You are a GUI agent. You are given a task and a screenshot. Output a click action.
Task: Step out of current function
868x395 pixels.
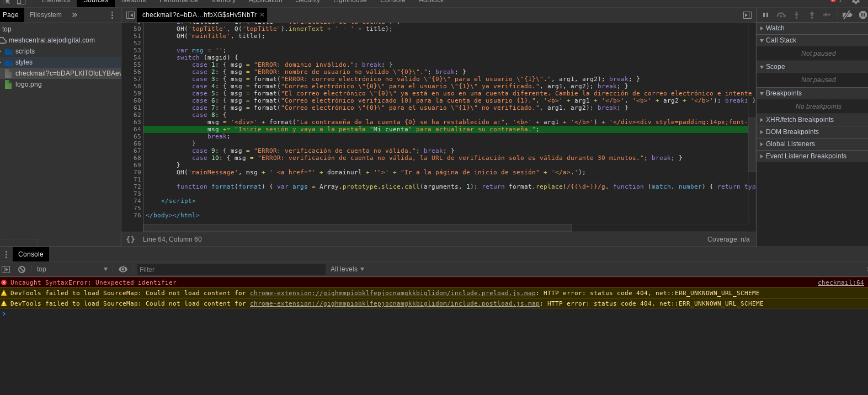pos(812,15)
